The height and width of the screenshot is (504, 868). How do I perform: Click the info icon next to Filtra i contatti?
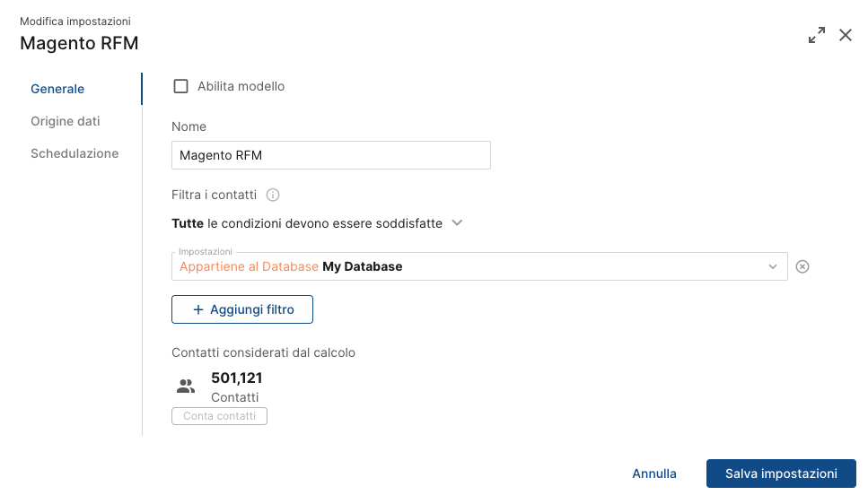point(273,195)
